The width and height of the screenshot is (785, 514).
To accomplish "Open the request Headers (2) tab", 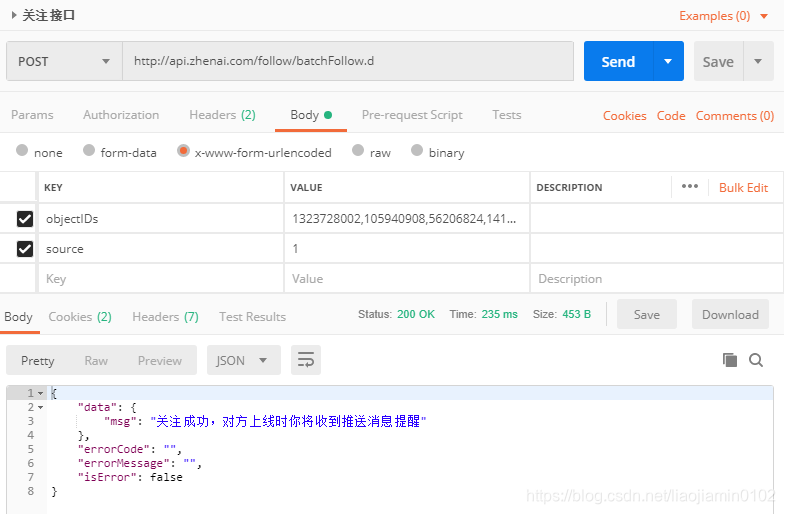I will [222, 115].
